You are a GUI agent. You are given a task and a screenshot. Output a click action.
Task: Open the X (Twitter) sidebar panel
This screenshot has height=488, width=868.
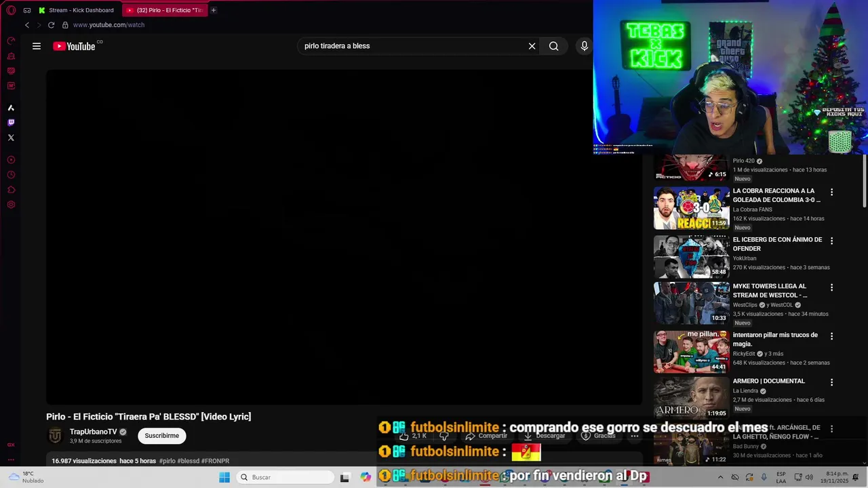tap(11, 138)
